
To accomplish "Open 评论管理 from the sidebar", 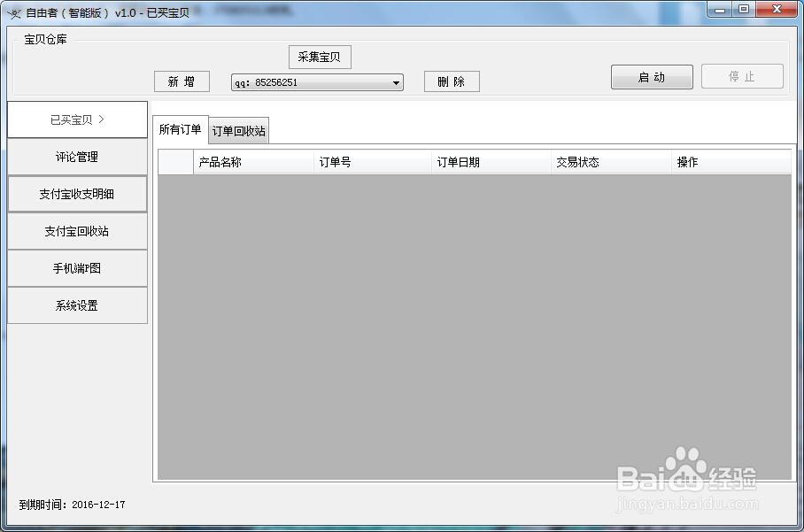I will (x=76, y=157).
